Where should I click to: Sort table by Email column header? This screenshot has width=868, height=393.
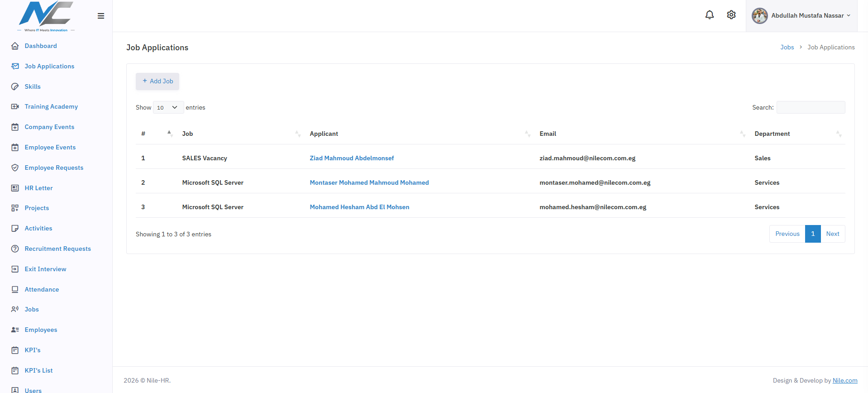pos(642,134)
